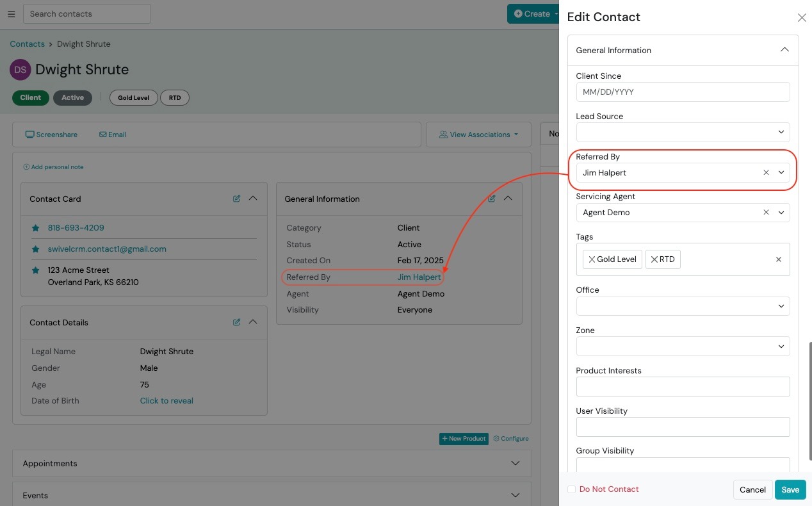Image resolution: width=812 pixels, height=506 pixels.
Task: Click the Agent Demo value in General Information card
Action: point(421,294)
